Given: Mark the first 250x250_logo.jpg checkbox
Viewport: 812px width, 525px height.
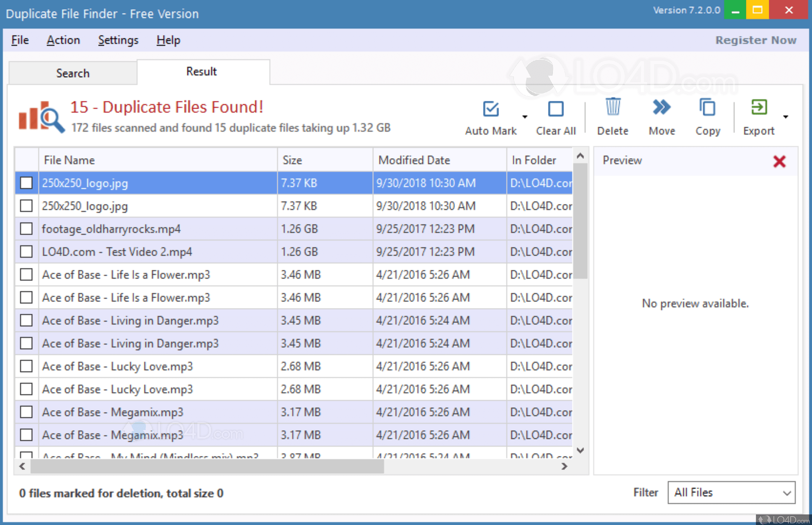Looking at the screenshot, I should point(26,183).
